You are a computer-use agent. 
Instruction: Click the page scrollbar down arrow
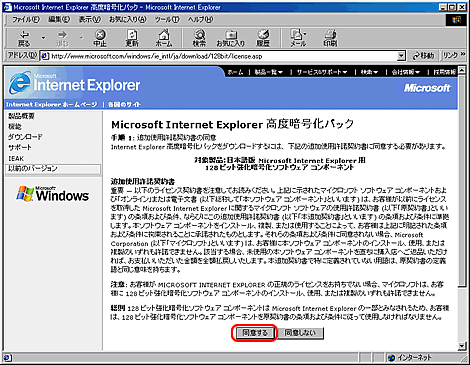[x=462, y=346]
